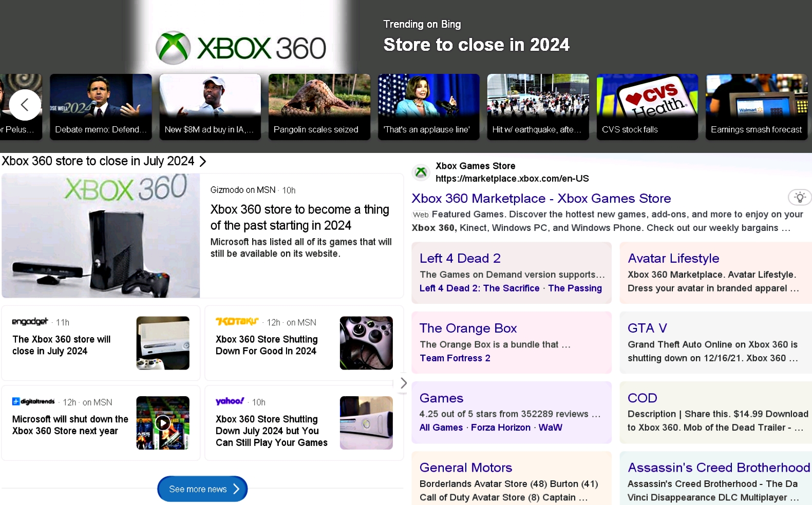812x505 pixels.
Task: Open digitaltrends Microsoft will shut down article
Action: pyautogui.click(x=70, y=425)
